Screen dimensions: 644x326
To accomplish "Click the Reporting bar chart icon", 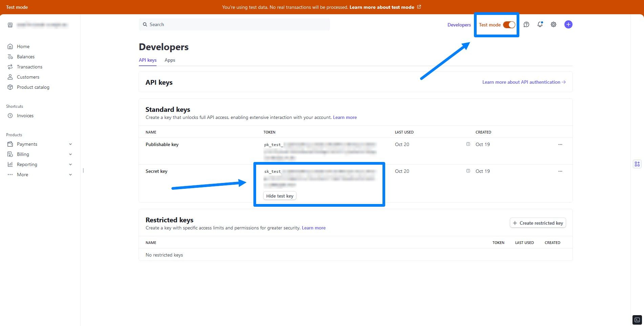I will tap(10, 164).
